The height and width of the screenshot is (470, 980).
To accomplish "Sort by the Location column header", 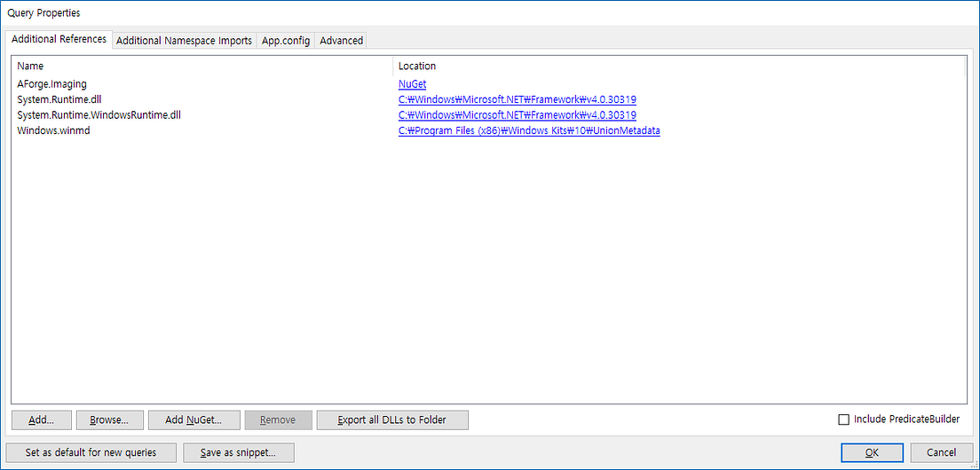I will pos(679,66).
